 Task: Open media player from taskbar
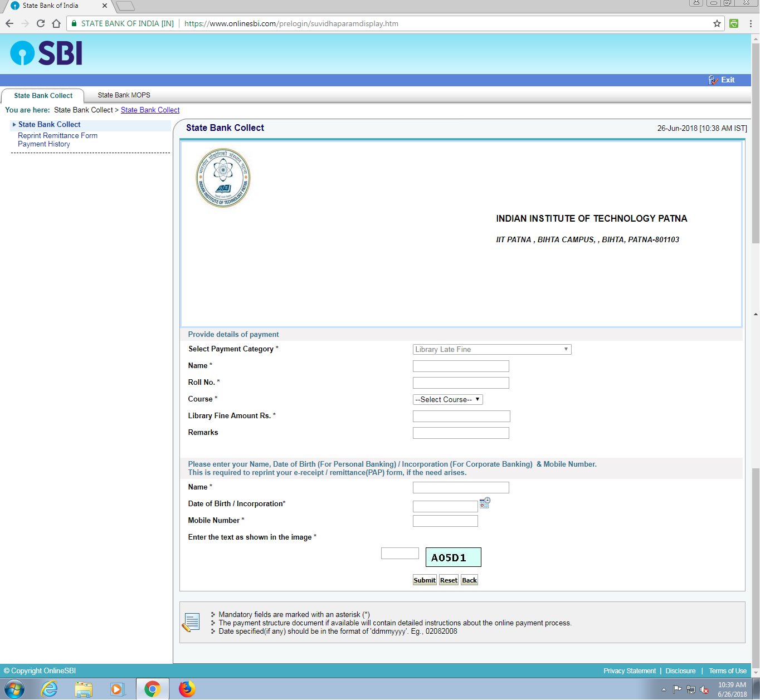click(118, 689)
